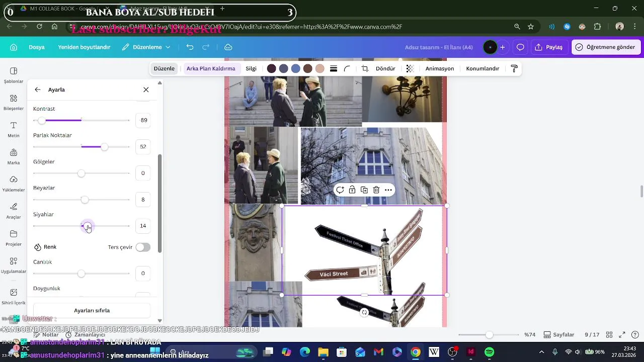Click Ayarları sıfırla reset button

pos(92,311)
